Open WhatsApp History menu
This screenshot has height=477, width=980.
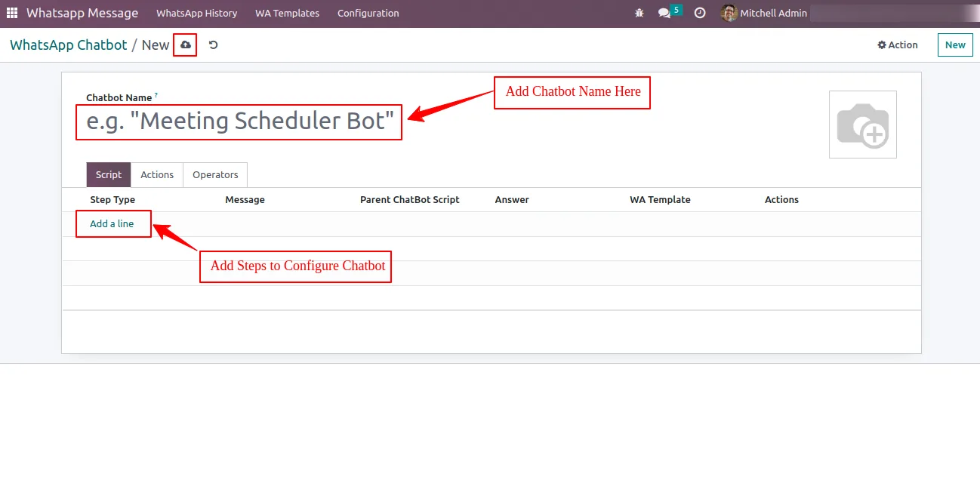(197, 13)
